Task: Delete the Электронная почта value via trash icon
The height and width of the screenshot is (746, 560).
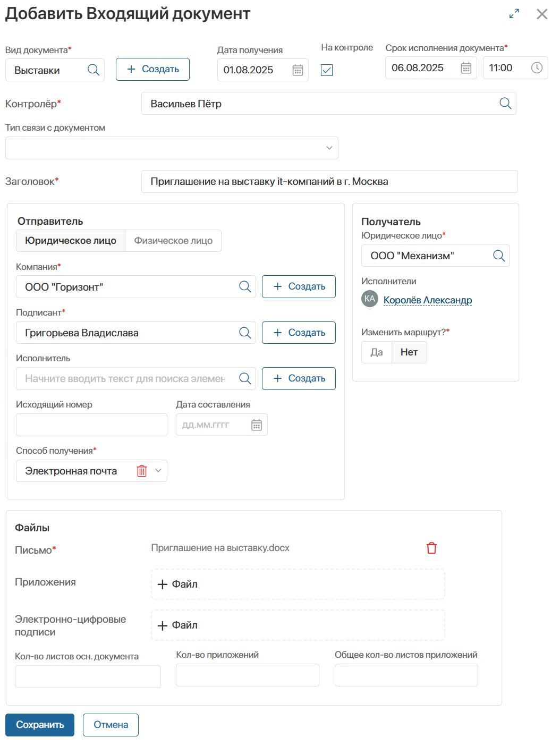Action: (x=142, y=471)
